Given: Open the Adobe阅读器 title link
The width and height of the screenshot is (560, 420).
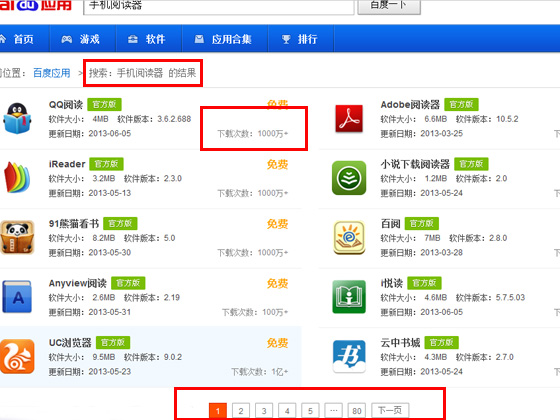Looking at the screenshot, I should 410,105.
